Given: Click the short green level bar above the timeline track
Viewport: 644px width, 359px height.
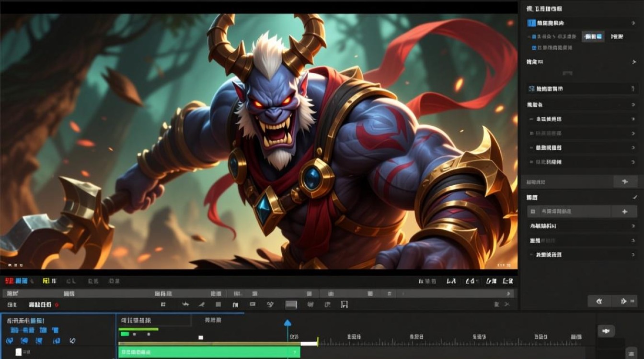Looking at the screenshot, I should 138,329.
